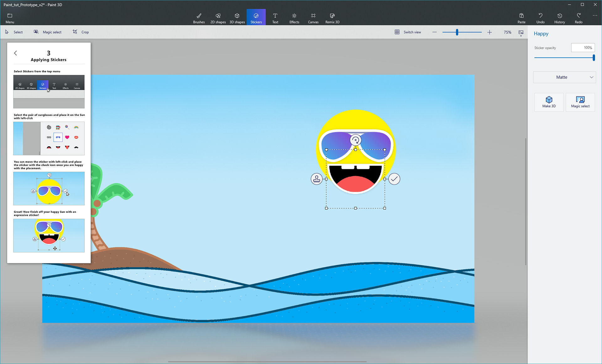Open Remix 3D
This screenshot has height=364, width=602.
point(332,18)
